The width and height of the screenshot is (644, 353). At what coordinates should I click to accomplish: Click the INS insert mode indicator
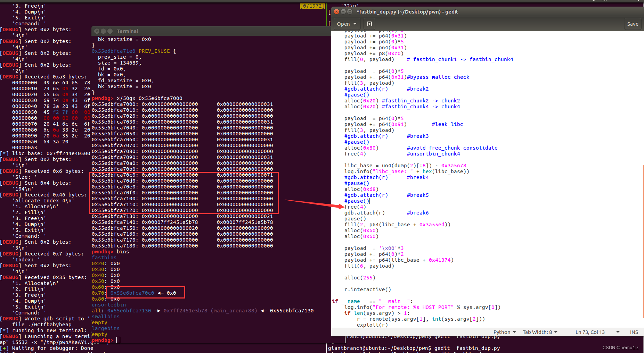[634, 332]
